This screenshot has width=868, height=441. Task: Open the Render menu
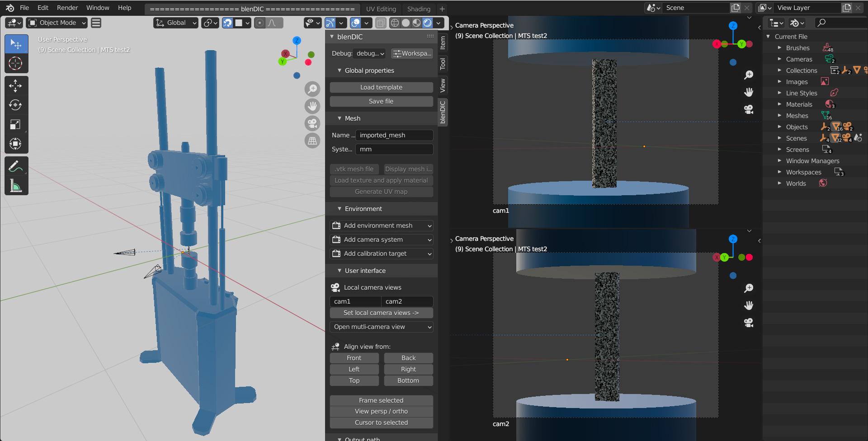coord(67,8)
